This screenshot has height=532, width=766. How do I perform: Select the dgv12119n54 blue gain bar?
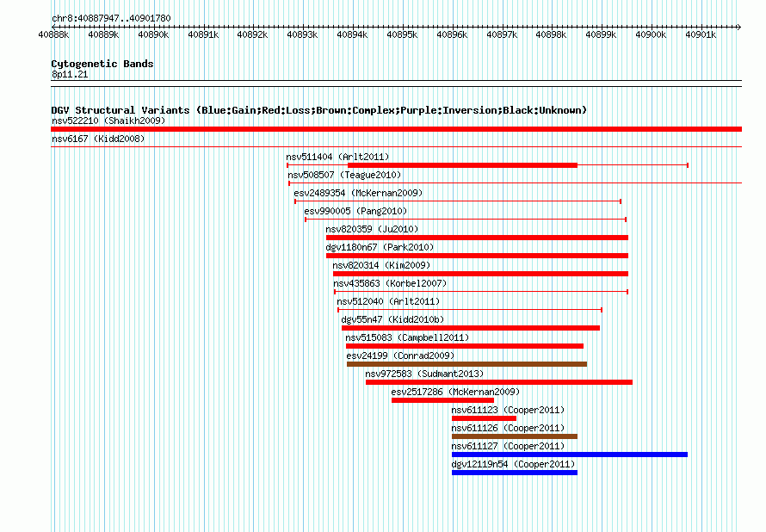pos(515,473)
